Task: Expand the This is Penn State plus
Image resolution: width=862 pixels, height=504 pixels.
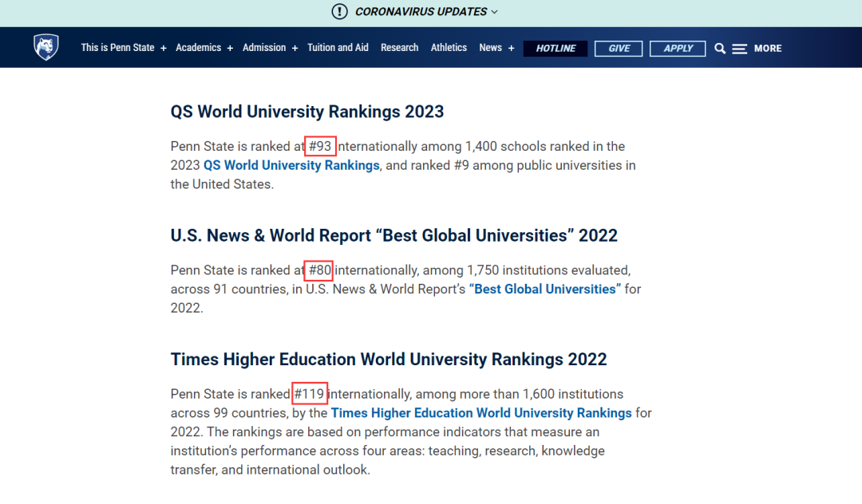Action: coord(164,49)
